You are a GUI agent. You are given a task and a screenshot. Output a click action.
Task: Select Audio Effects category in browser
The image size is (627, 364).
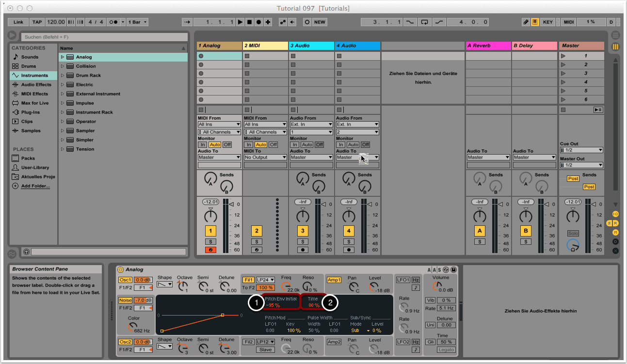[36, 85]
